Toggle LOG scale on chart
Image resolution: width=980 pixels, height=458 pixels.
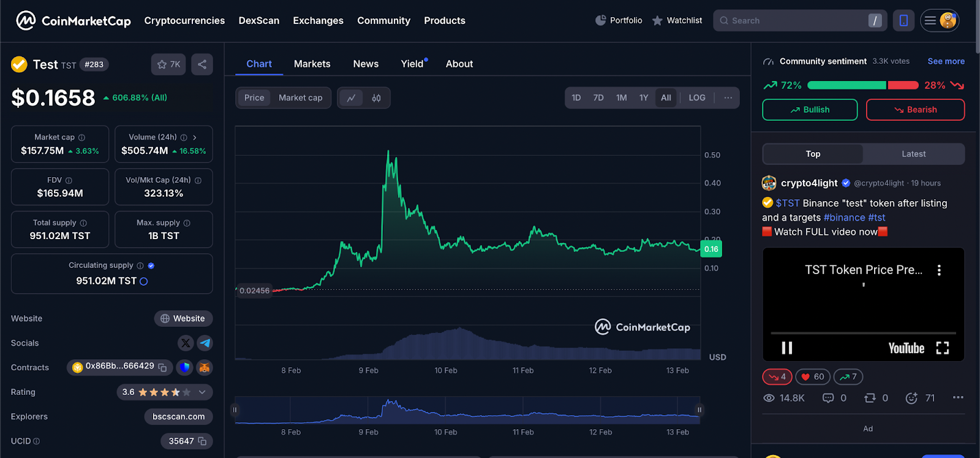697,97
